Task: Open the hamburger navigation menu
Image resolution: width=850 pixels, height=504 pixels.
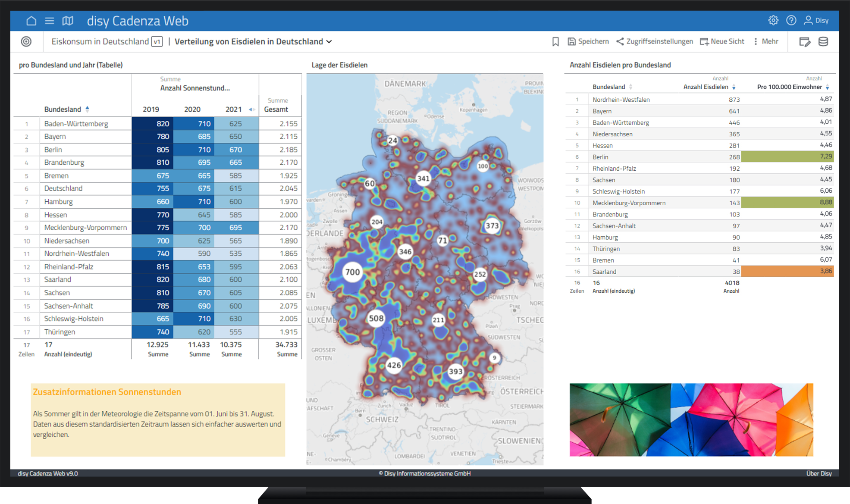Action: (x=50, y=21)
